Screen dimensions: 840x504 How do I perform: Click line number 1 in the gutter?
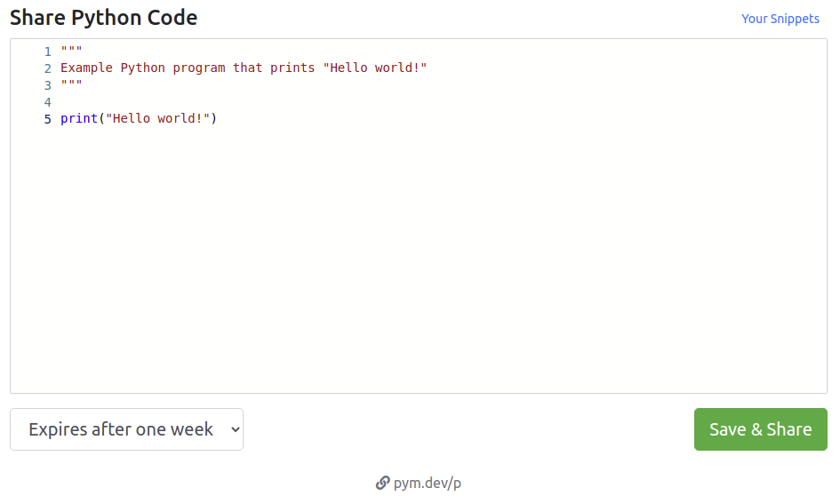(48, 52)
